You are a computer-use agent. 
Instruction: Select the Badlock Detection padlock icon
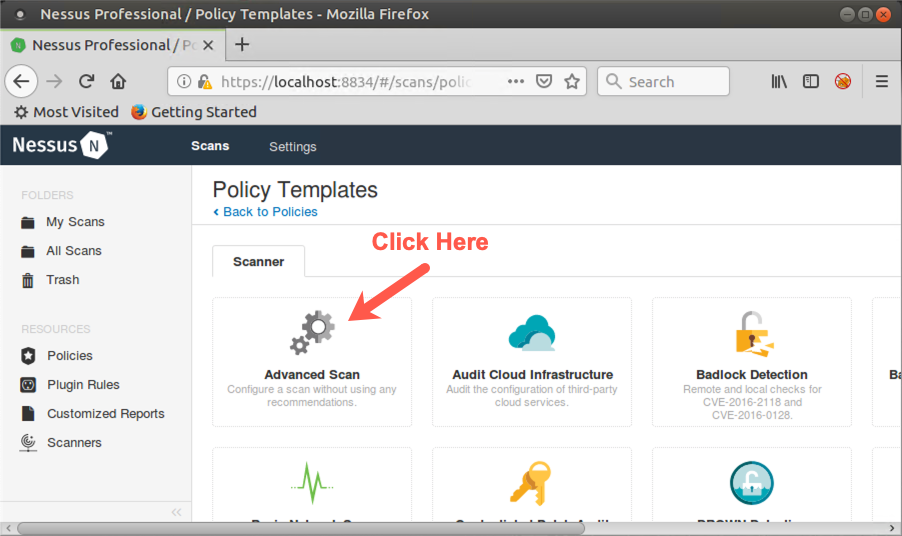751,332
